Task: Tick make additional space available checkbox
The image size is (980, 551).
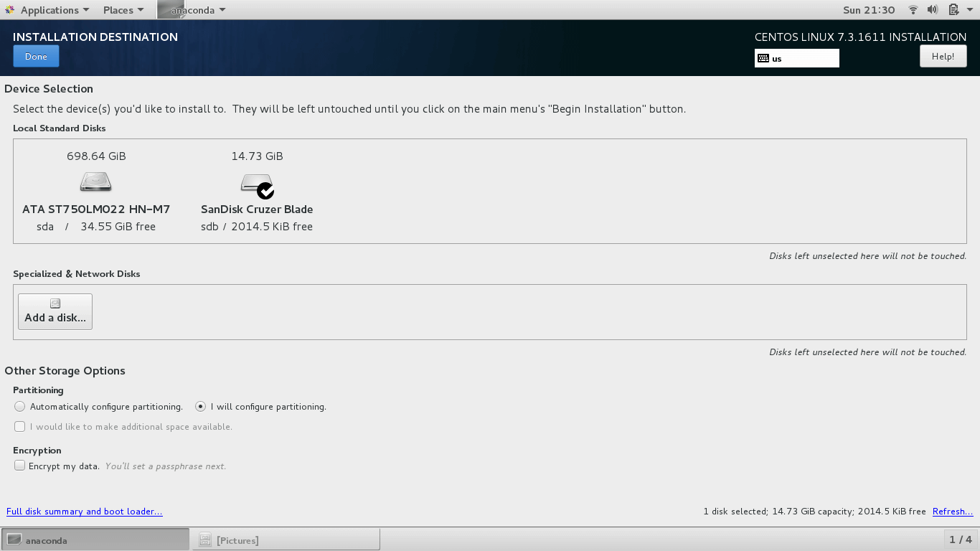Action: point(19,427)
